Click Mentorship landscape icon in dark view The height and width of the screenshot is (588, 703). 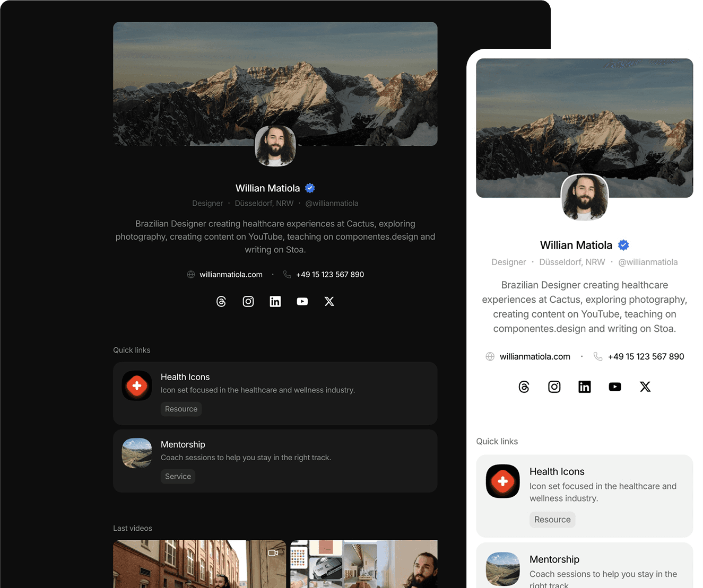(x=137, y=453)
